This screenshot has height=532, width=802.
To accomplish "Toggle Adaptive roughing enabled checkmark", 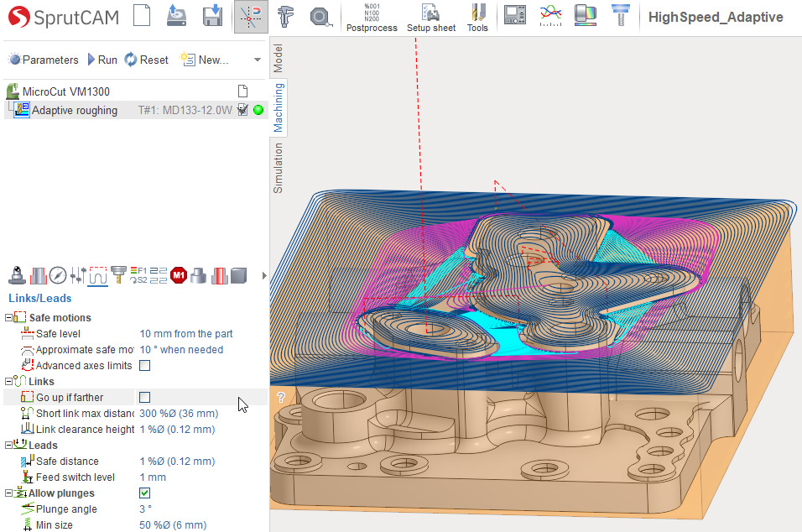I will coord(243,109).
